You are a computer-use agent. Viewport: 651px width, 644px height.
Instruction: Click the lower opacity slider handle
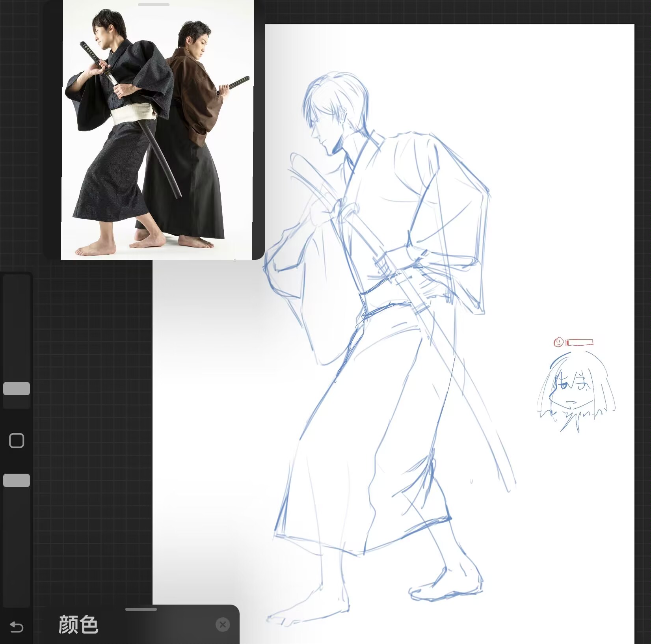point(17,480)
